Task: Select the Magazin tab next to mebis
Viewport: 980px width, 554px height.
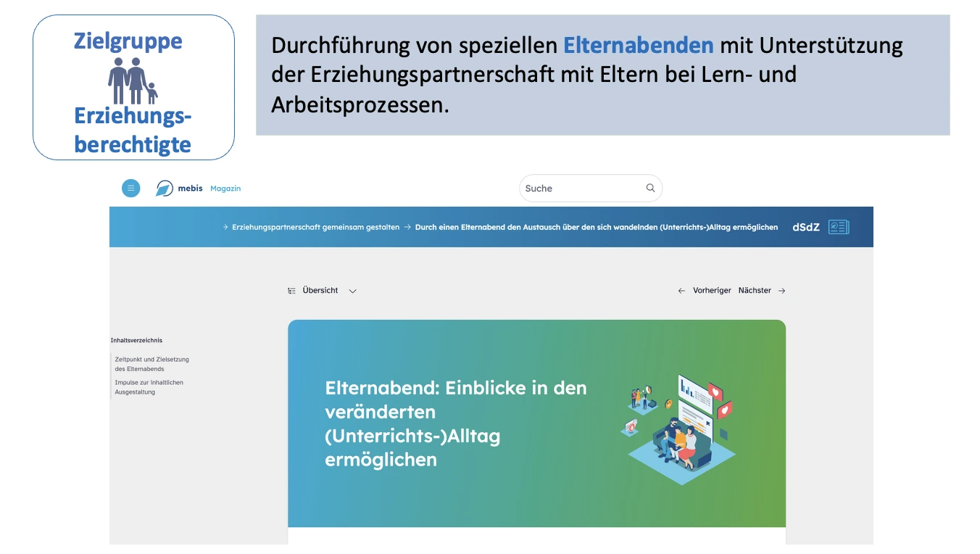Action: click(x=225, y=189)
